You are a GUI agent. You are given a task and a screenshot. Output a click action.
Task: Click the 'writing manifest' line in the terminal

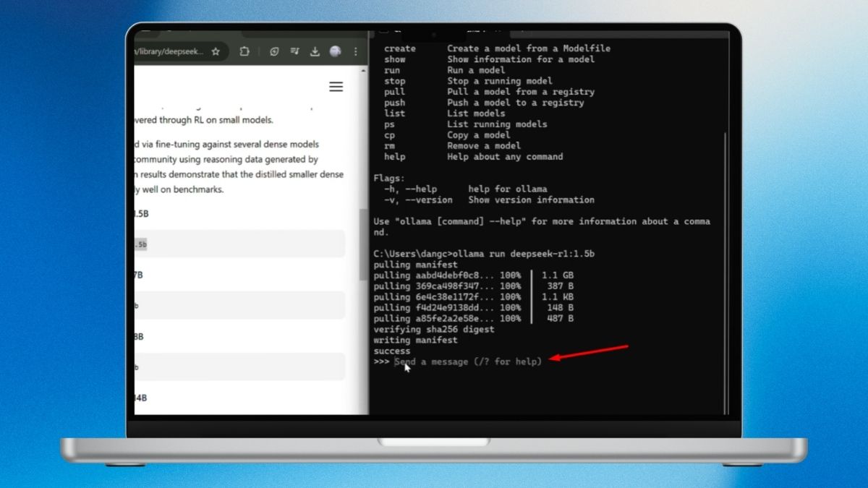coord(415,341)
